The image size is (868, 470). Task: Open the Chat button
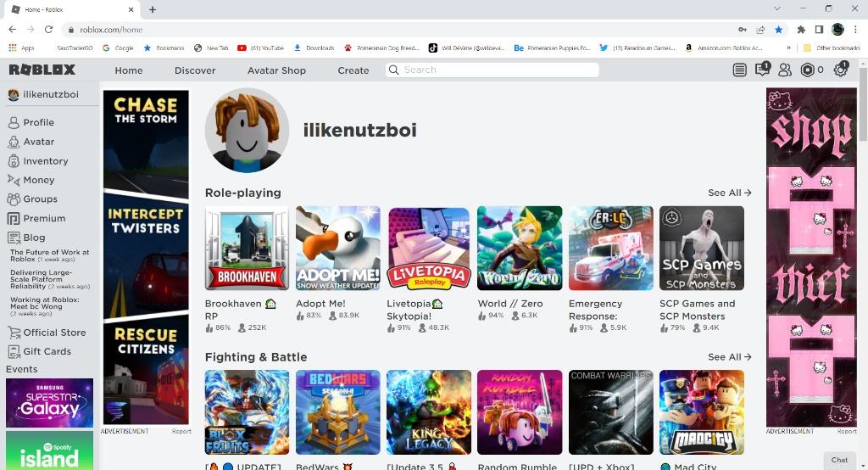[x=839, y=460]
